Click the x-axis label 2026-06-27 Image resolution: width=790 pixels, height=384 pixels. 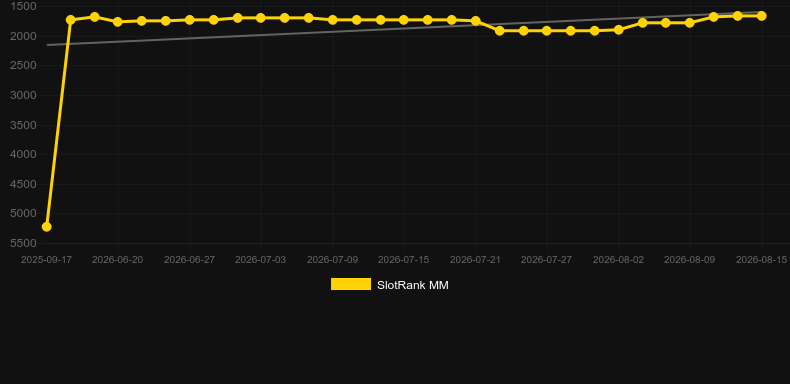point(189,260)
